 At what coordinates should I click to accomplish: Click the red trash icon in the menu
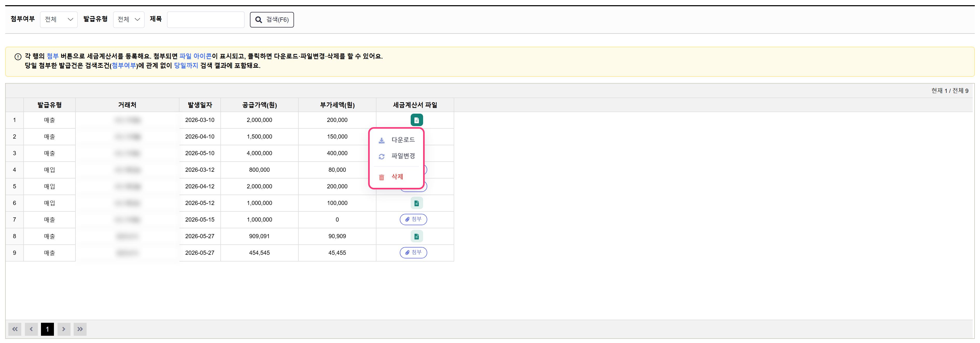click(382, 177)
